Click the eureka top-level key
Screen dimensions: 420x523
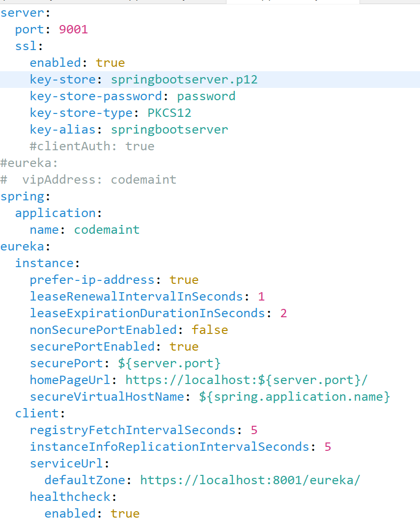22,246
